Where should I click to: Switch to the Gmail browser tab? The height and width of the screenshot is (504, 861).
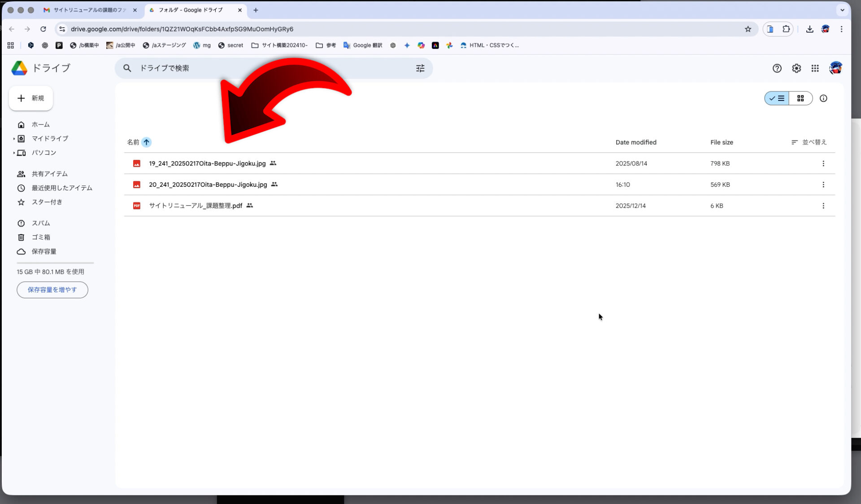[89, 10]
